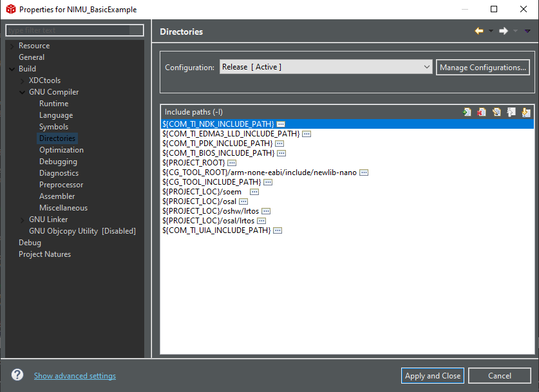
Task: Click the back navigation arrow
Action: click(x=479, y=32)
